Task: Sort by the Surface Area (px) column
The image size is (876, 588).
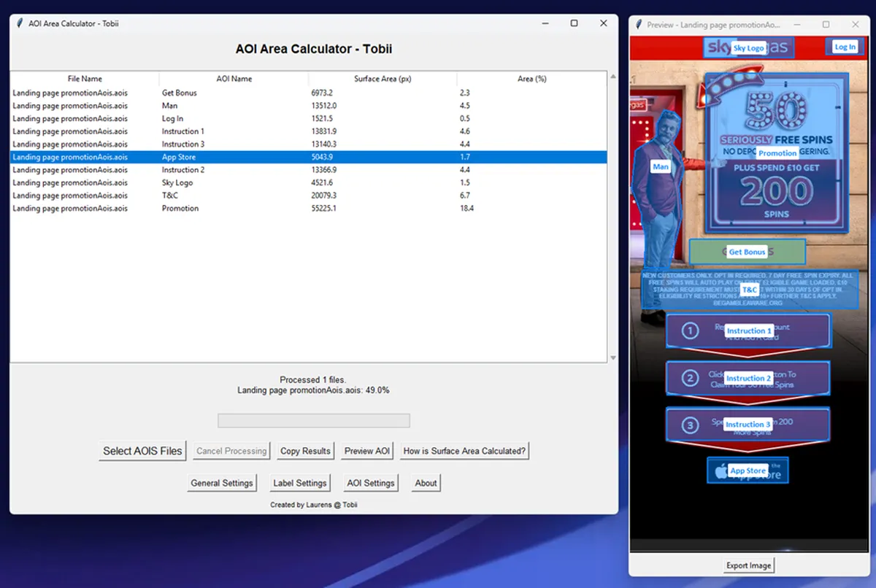Action: point(383,79)
